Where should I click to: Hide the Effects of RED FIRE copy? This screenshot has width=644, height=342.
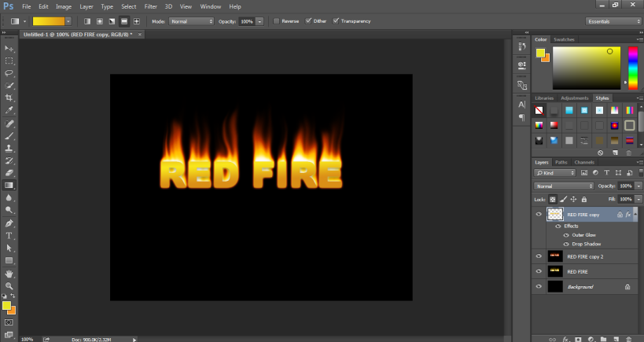pyautogui.click(x=558, y=226)
